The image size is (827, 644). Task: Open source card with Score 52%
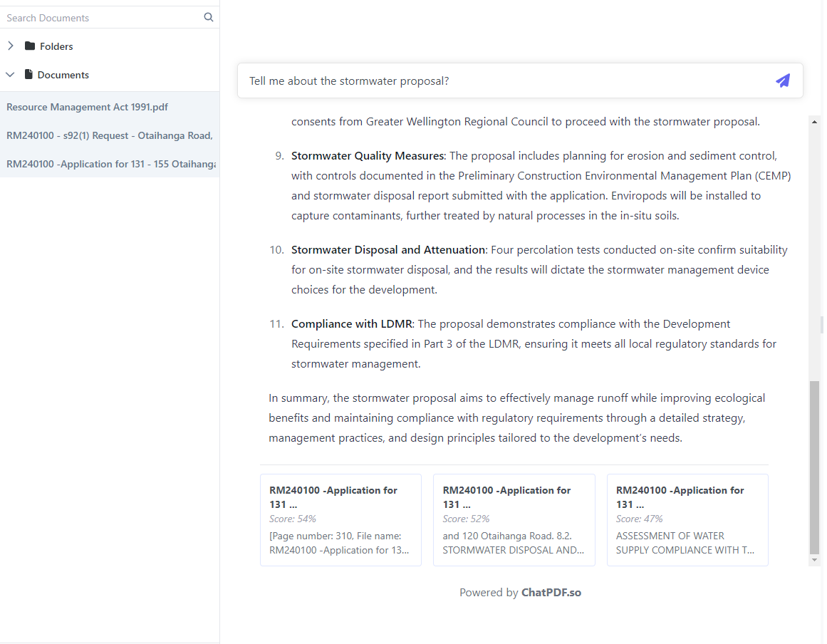click(x=514, y=520)
